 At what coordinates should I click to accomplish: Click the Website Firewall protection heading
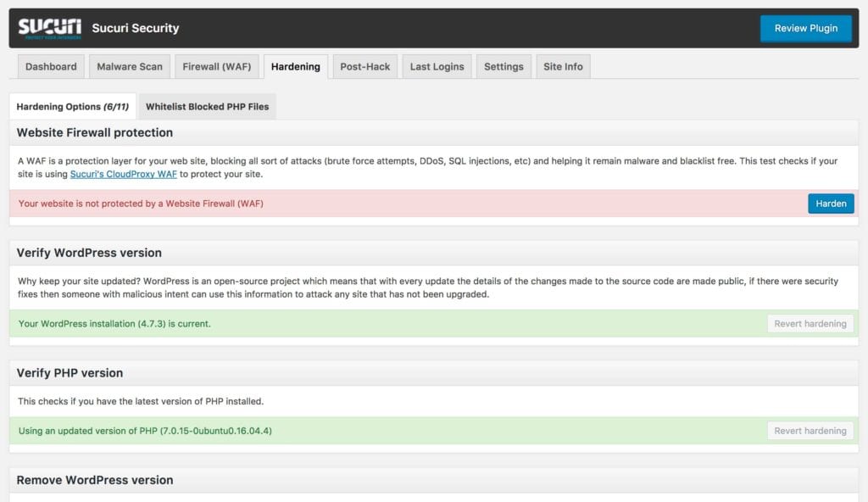[95, 132]
